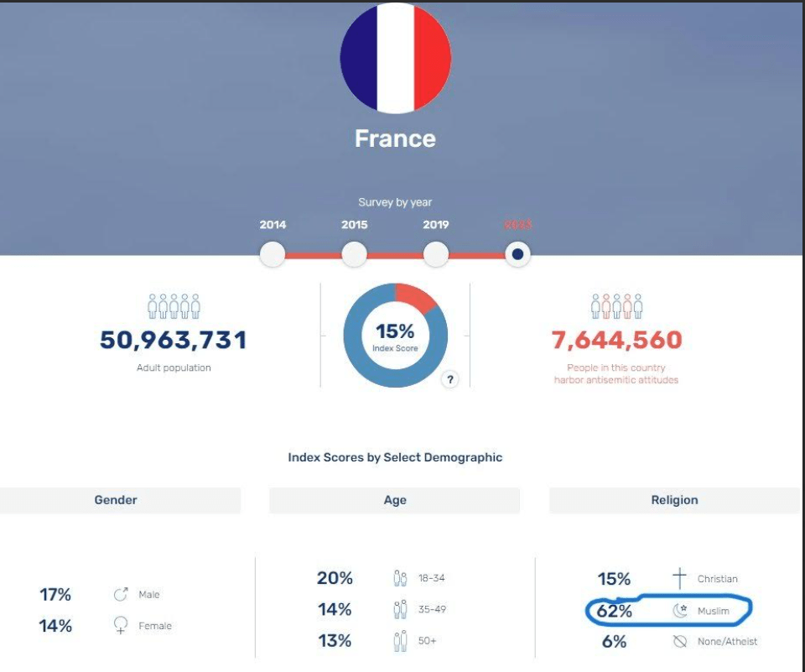
Task: Open the question mark help icon
Action: (x=450, y=380)
